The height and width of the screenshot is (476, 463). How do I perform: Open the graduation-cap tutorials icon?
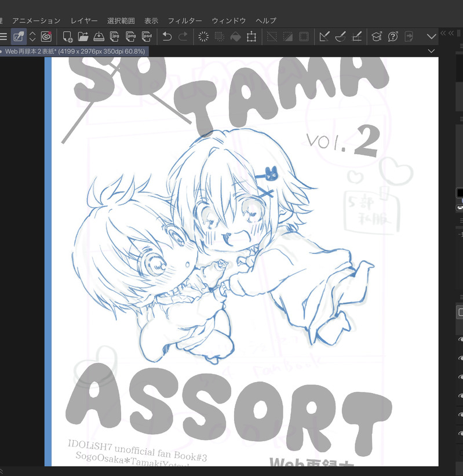(377, 37)
